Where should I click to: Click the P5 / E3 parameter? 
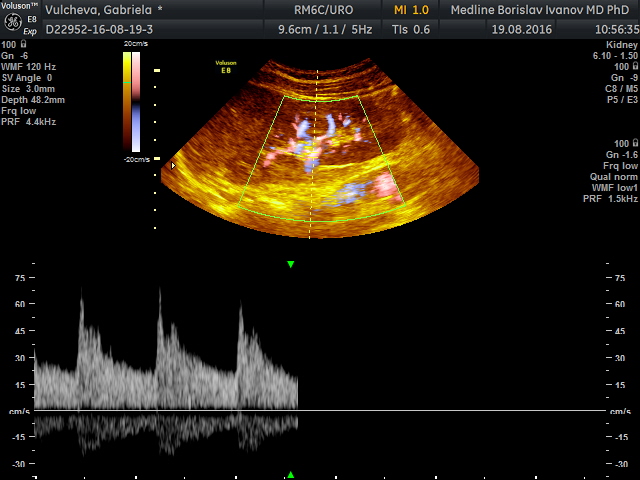coord(622,100)
